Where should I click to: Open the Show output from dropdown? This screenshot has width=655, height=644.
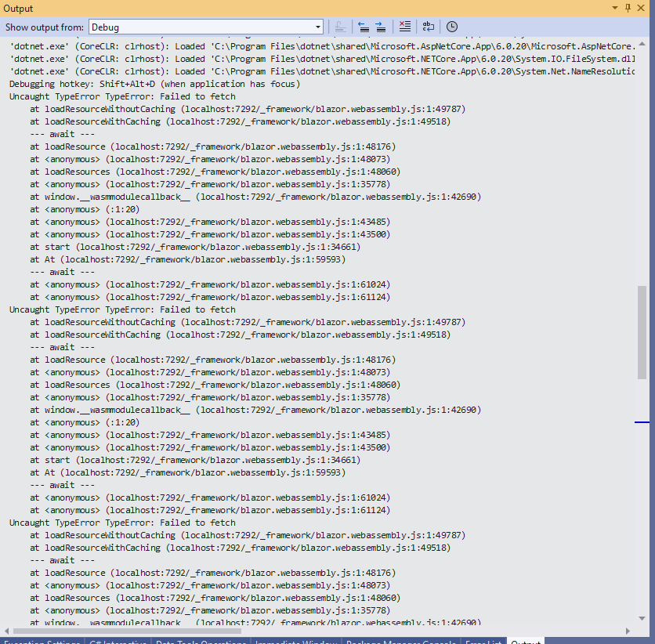click(317, 26)
